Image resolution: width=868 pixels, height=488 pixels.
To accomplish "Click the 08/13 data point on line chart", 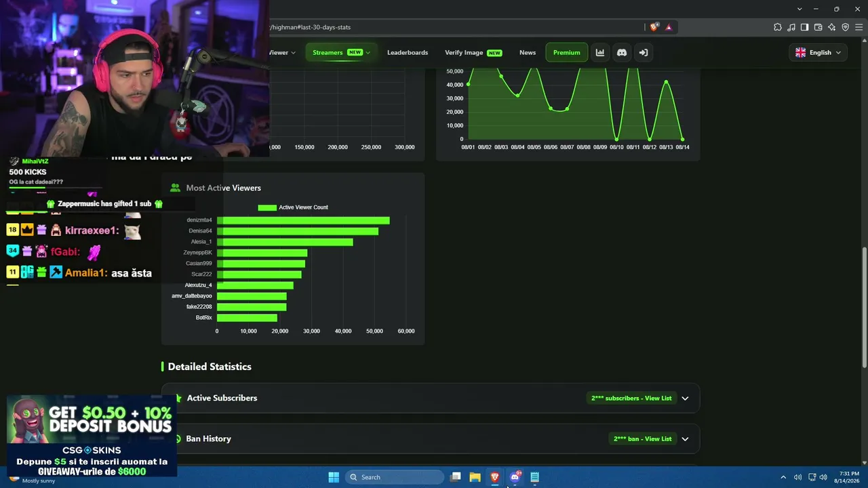I will 666,82.
